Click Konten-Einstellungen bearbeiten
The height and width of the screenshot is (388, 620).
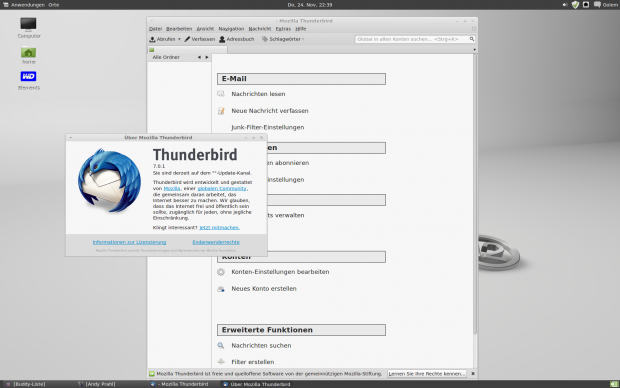(280, 272)
